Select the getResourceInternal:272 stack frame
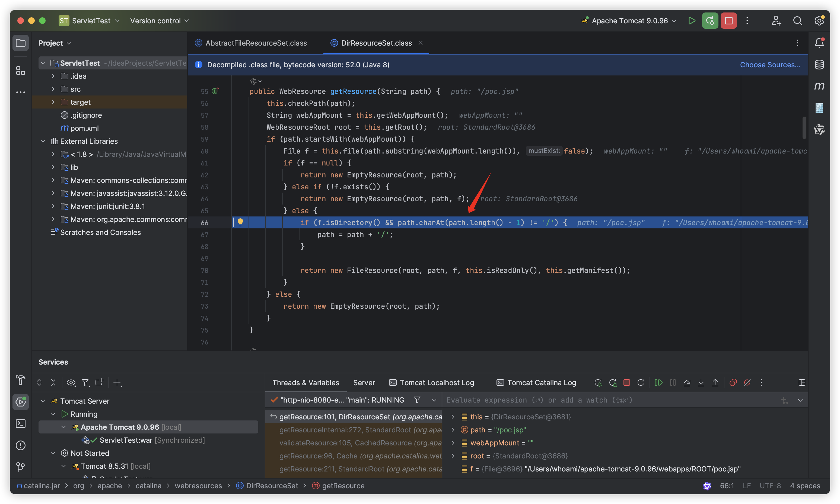This screenshot has width=840, height=504. coord(354,430)
